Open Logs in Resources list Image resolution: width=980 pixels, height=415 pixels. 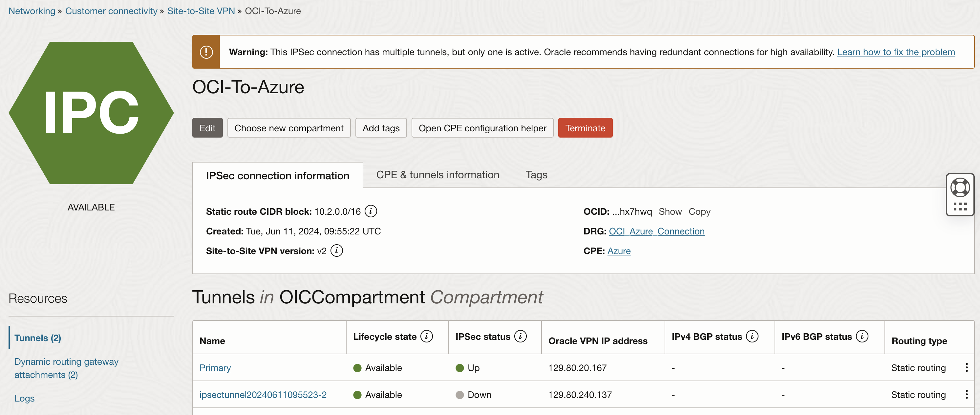24,399
